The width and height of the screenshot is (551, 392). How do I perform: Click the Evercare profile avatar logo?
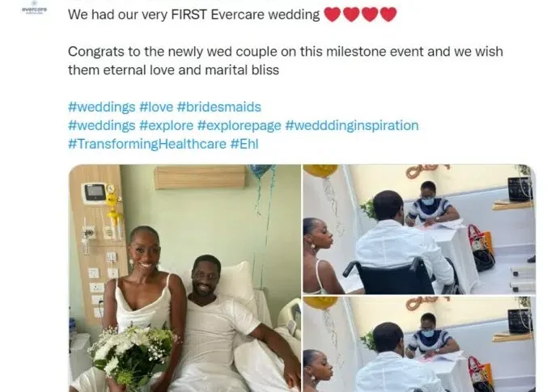pyautogui.click(x=34, y=8)
